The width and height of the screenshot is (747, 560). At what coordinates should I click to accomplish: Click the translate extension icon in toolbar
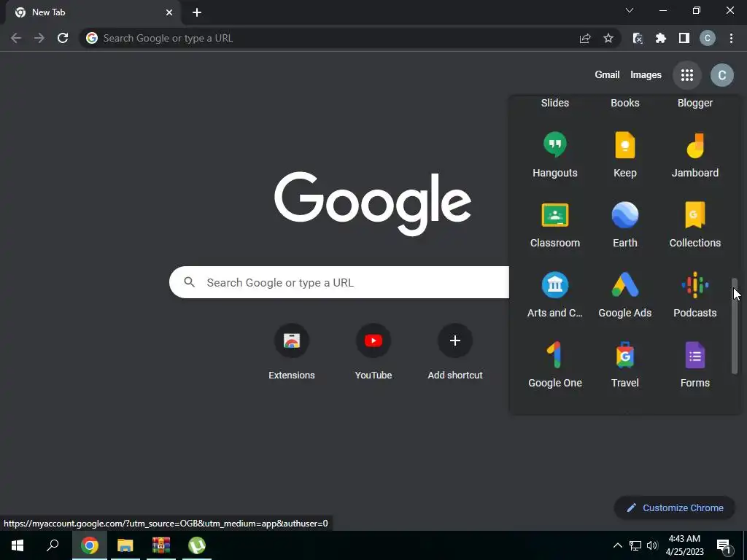(x=638, y=38)
